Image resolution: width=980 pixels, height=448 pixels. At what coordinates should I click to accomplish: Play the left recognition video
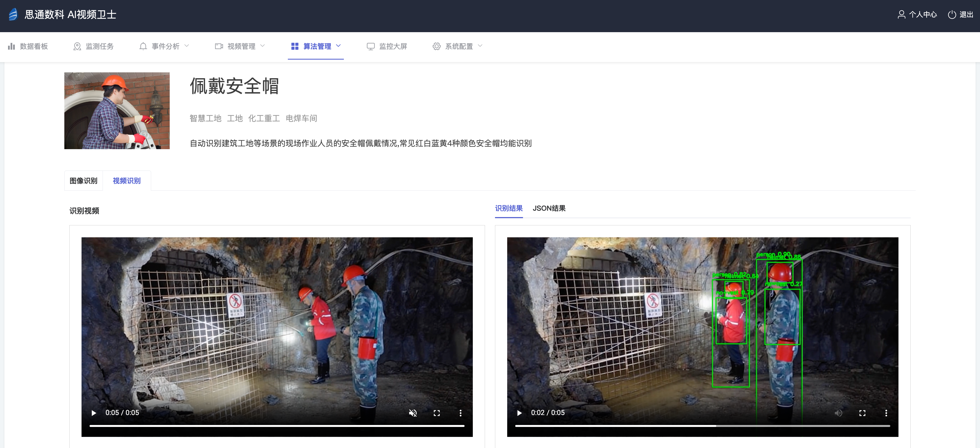[x=93, y=413]
